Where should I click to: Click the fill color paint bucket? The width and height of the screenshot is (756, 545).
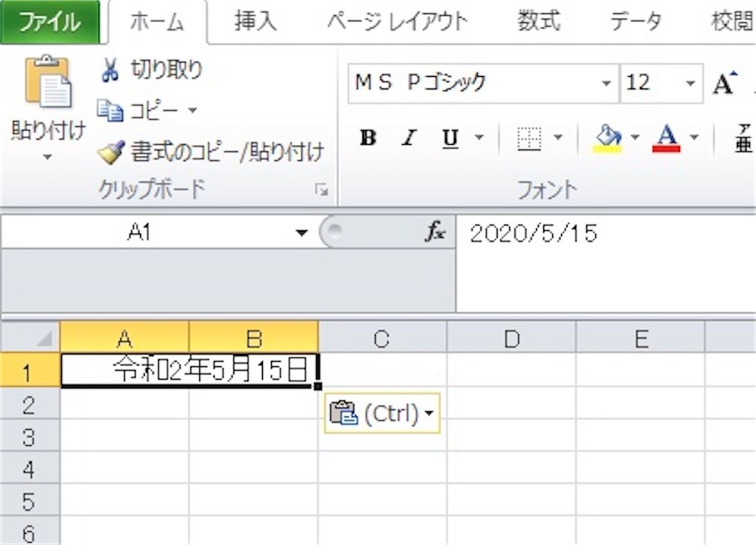pyautogui.click(x=608, y=138)
